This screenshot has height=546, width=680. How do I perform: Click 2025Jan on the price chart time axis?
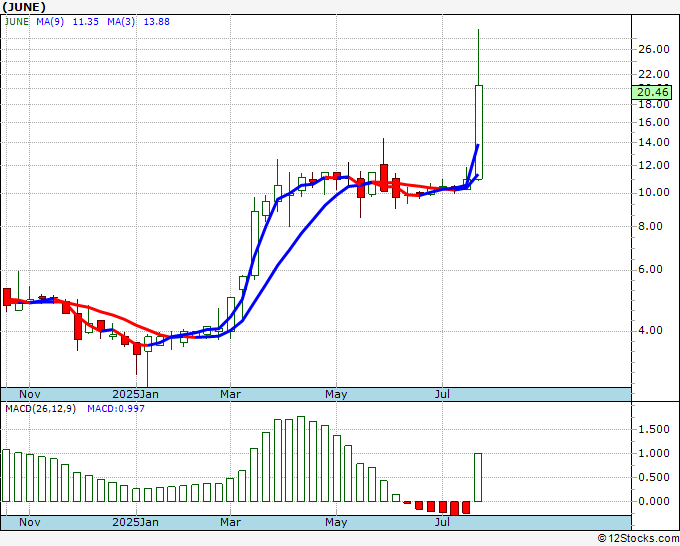(136, 394)
